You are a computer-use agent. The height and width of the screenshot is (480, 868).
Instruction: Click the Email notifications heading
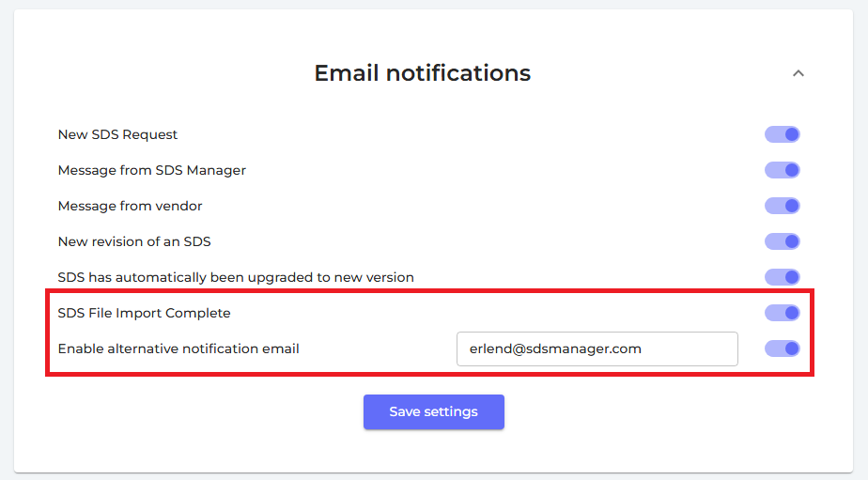422,73
